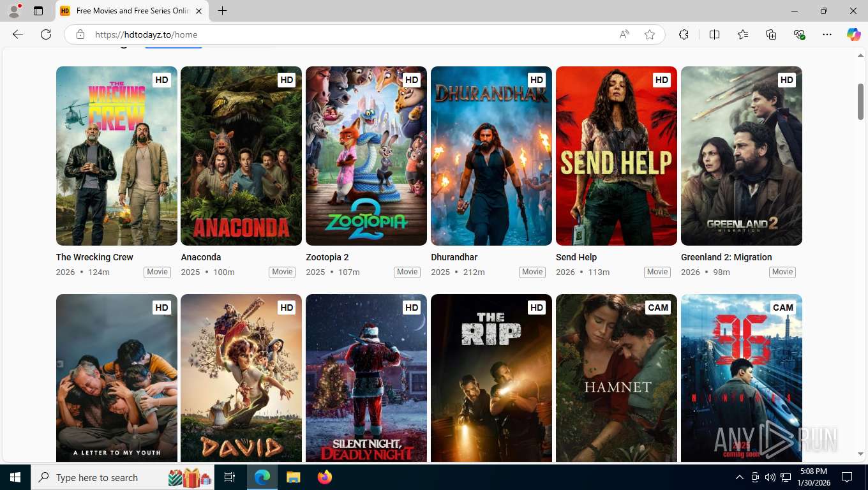Click Movie tag under Zootopia 2
The image size is (868, 490).
[407, 272]
